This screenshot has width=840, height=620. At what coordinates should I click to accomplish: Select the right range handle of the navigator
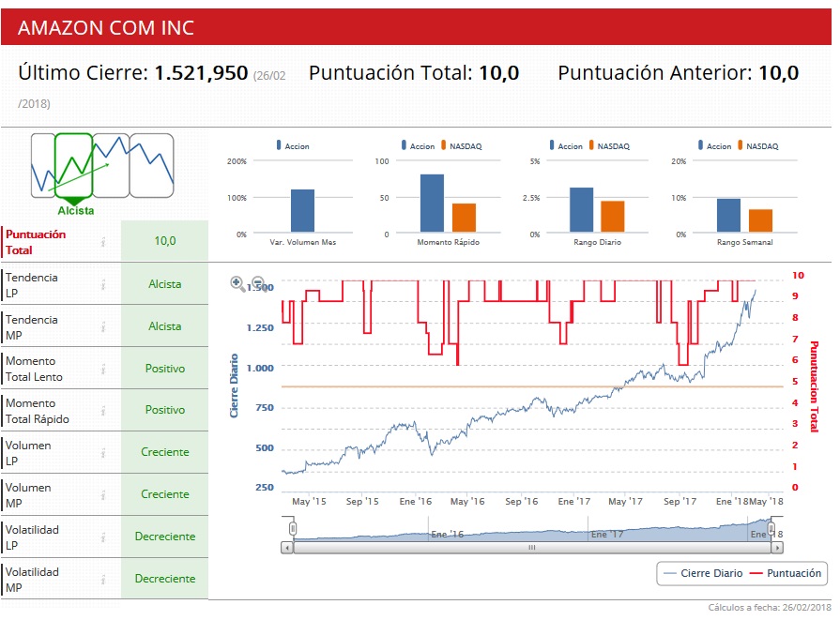point(771,529)
